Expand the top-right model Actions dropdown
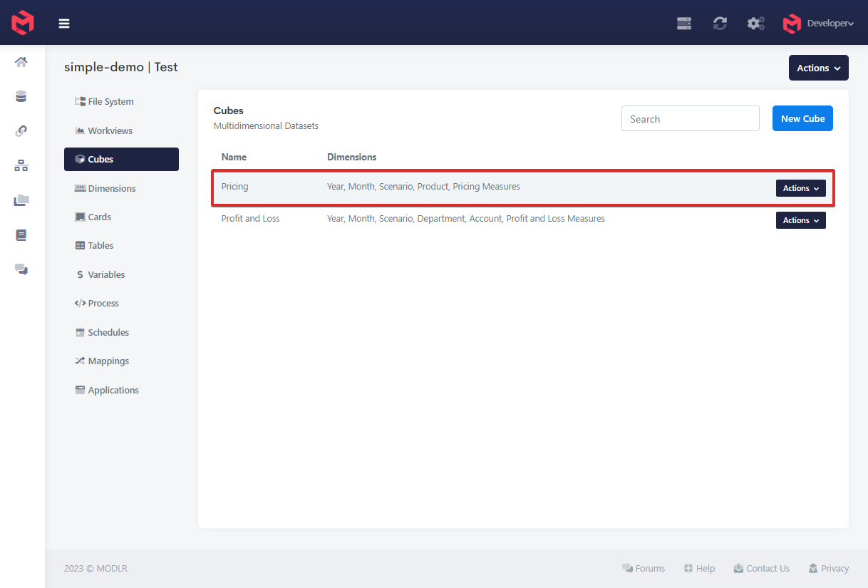Viewport: 868px width, 588px height. coord(818,68)
